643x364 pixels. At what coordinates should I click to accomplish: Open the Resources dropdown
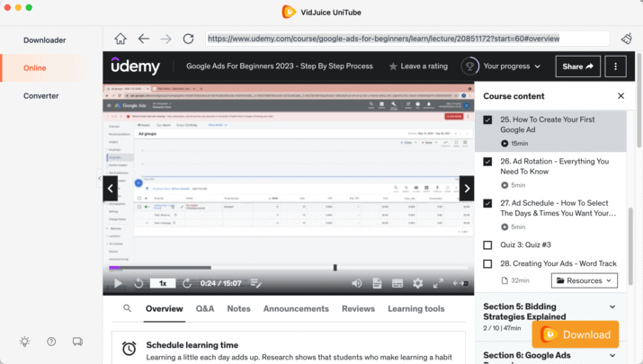tap(585, 280)
